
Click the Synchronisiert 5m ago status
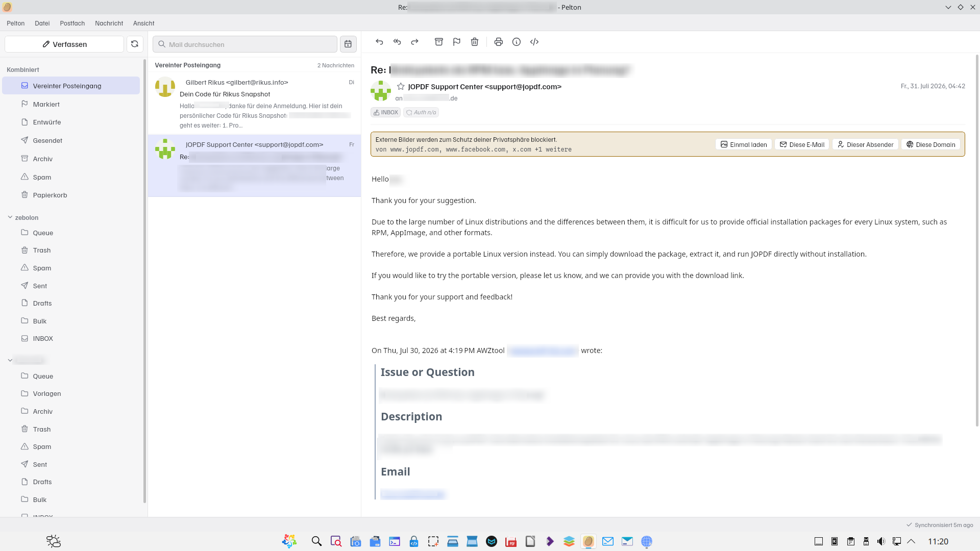pos(940,525)
